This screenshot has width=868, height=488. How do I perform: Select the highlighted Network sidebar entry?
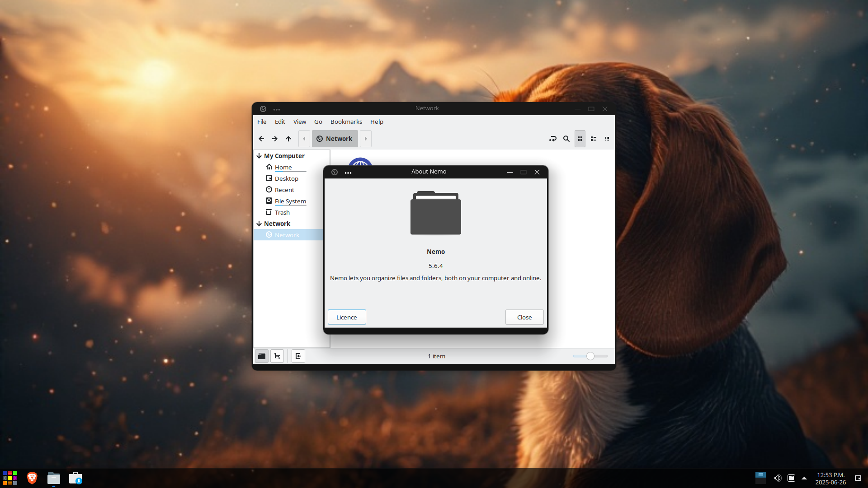(288, 235)
